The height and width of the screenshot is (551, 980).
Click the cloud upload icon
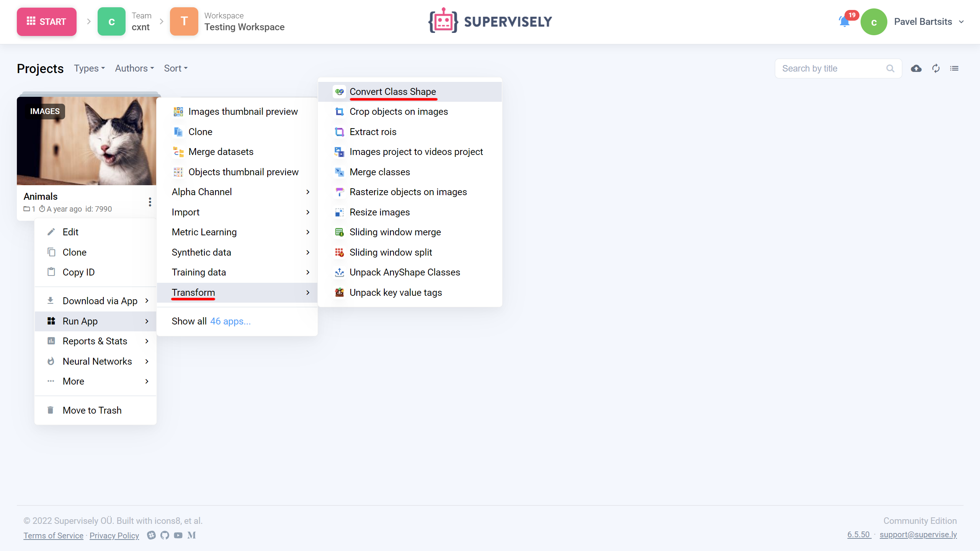click(x=916, y=68)
